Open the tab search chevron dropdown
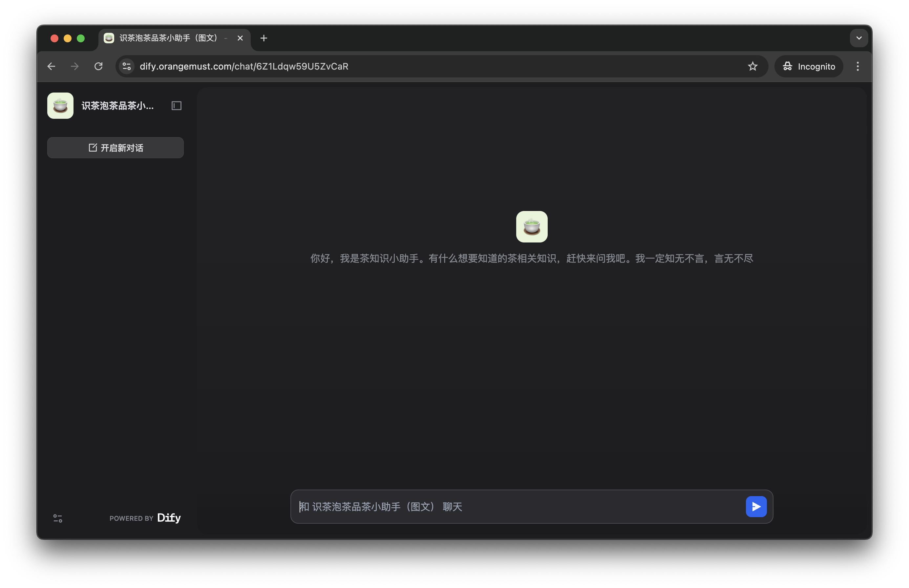 pyautogui.click(x=859, y=38)
